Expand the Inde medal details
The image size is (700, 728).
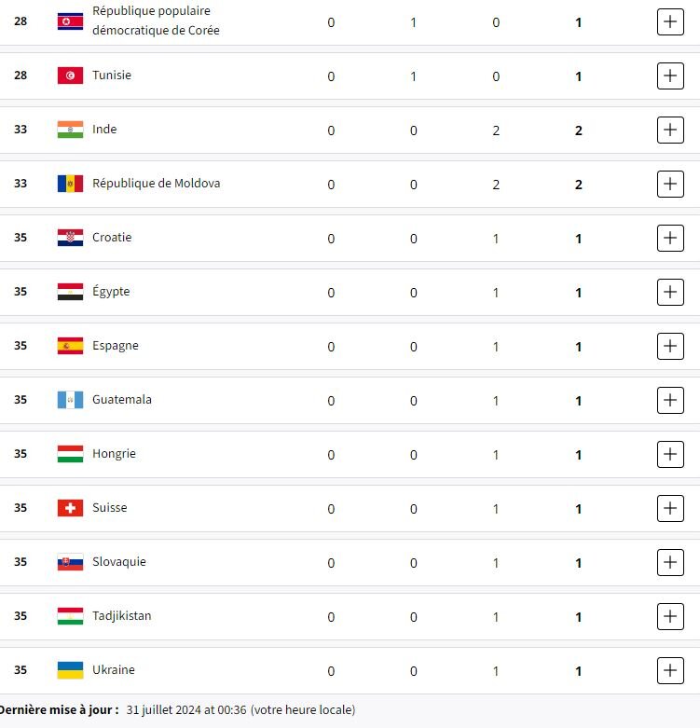(x=670, y=130)
